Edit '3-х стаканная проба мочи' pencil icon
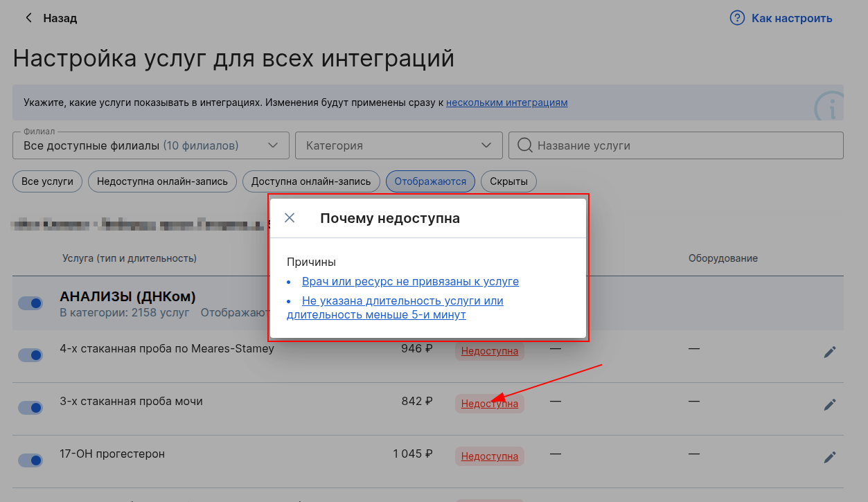This screenshot has height=502, width=868. (829, 404)
